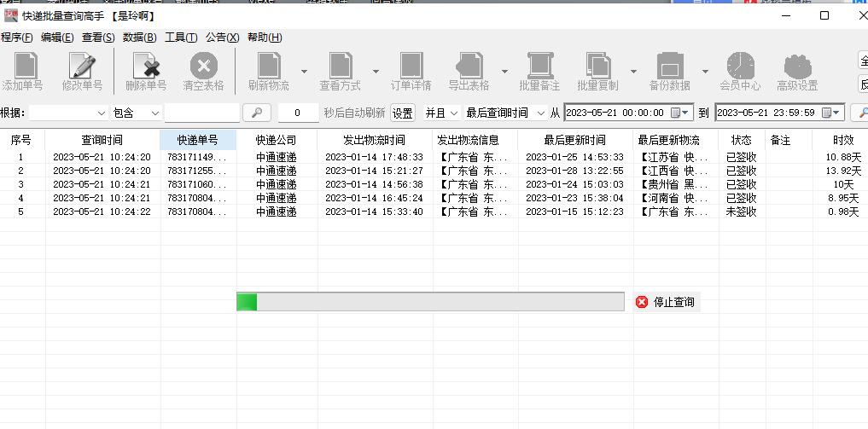Open the 数据(B) menu

(139, 38)
